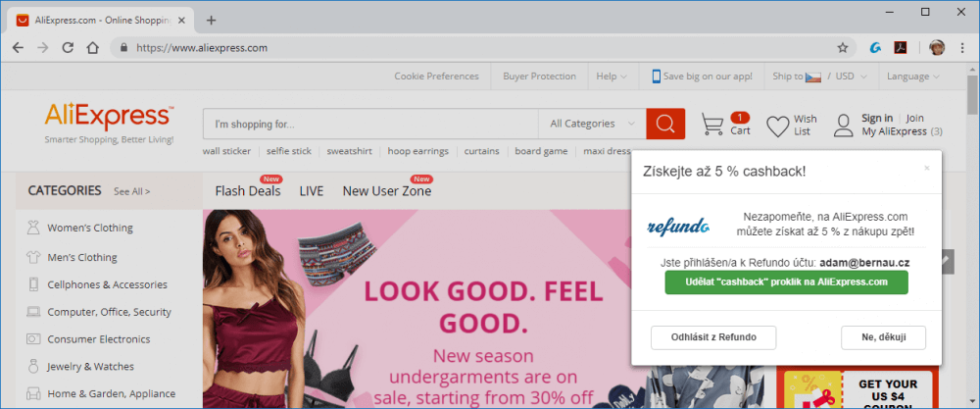
Task: Close the Refundo cashback popup
Action: (x=927, y=168)
